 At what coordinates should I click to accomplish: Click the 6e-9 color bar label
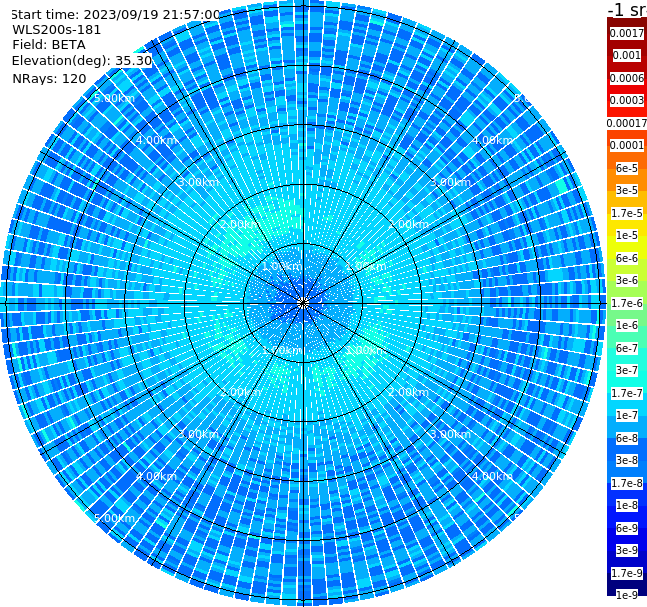627,528
